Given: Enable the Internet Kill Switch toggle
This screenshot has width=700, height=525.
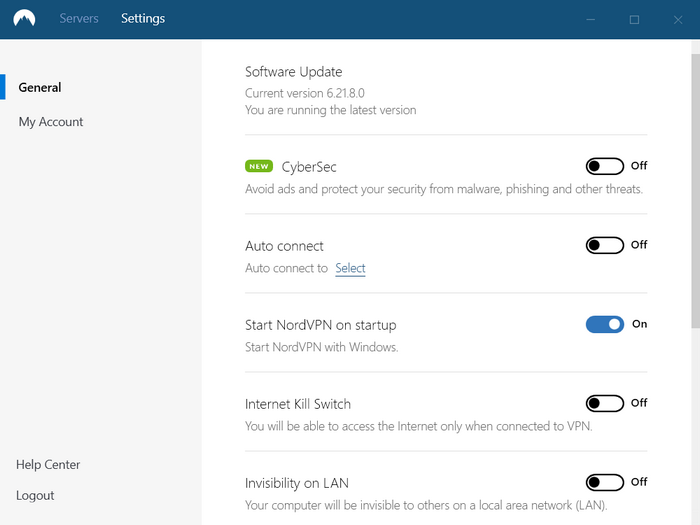Looking at the screenshot, I should 604,404.
